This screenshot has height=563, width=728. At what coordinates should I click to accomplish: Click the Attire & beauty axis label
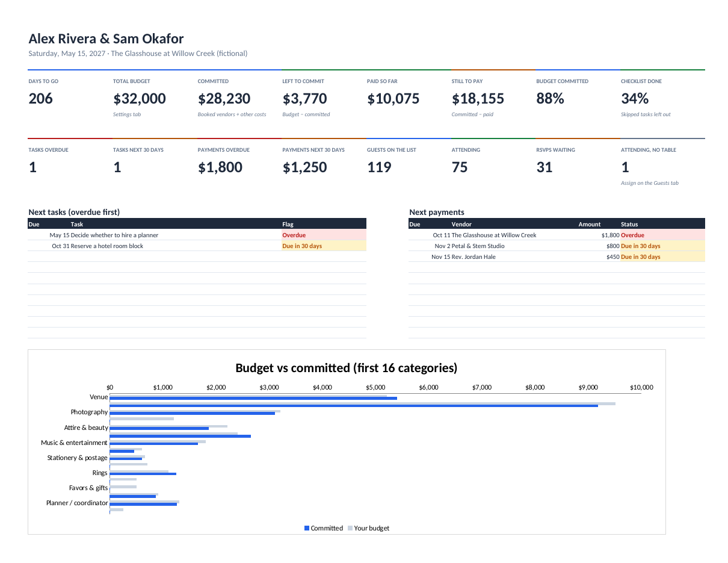(86, 428)
